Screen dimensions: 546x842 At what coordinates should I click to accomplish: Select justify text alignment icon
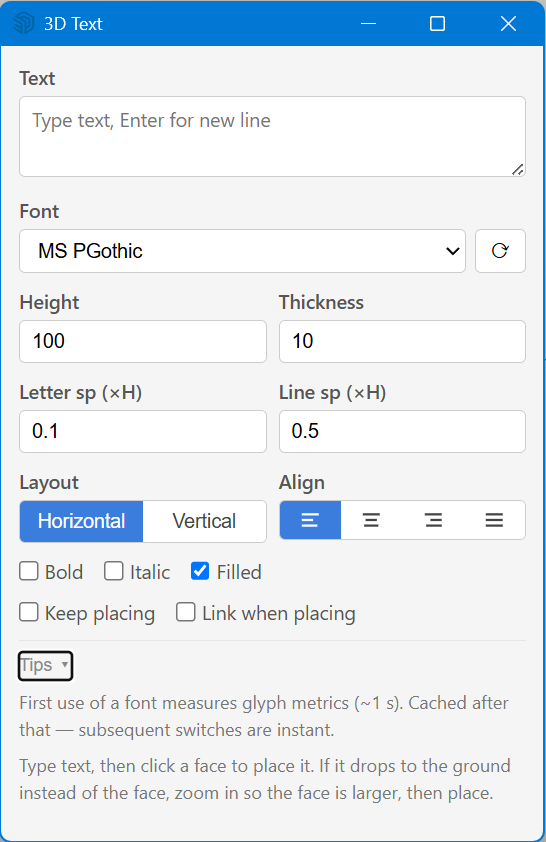point(494,520)
